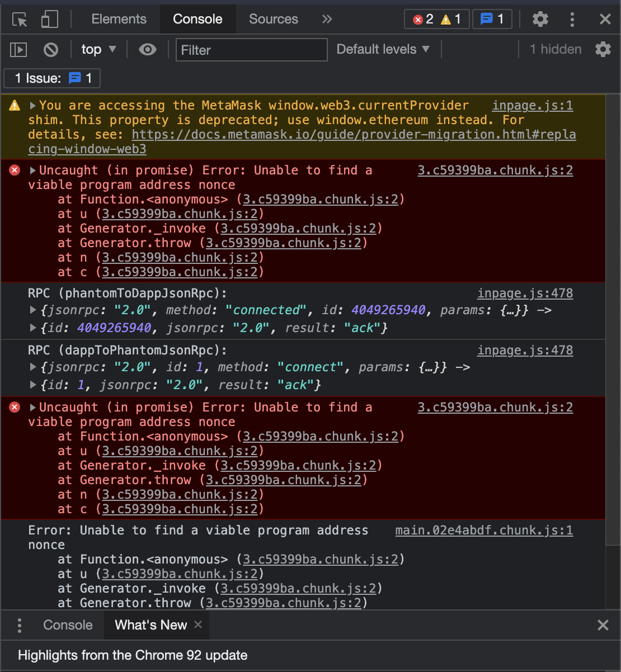Open the 'top' frame context dropdown
This screenshot has height=672, width=621.
[98, 50]
